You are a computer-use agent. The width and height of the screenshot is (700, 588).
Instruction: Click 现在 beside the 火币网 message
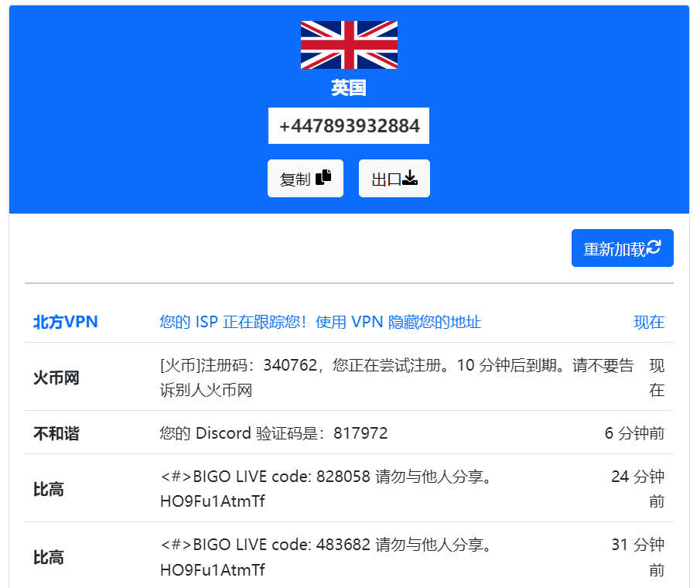point(657,378)
